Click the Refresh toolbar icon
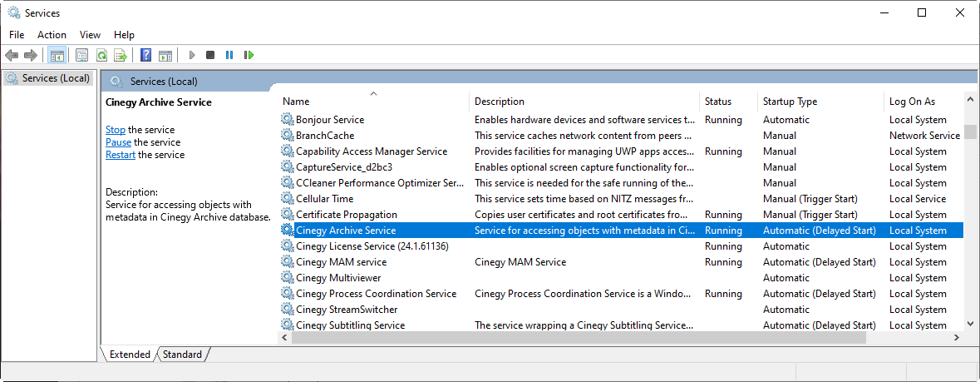The image size is (980, 382). [x=101, y=55]
